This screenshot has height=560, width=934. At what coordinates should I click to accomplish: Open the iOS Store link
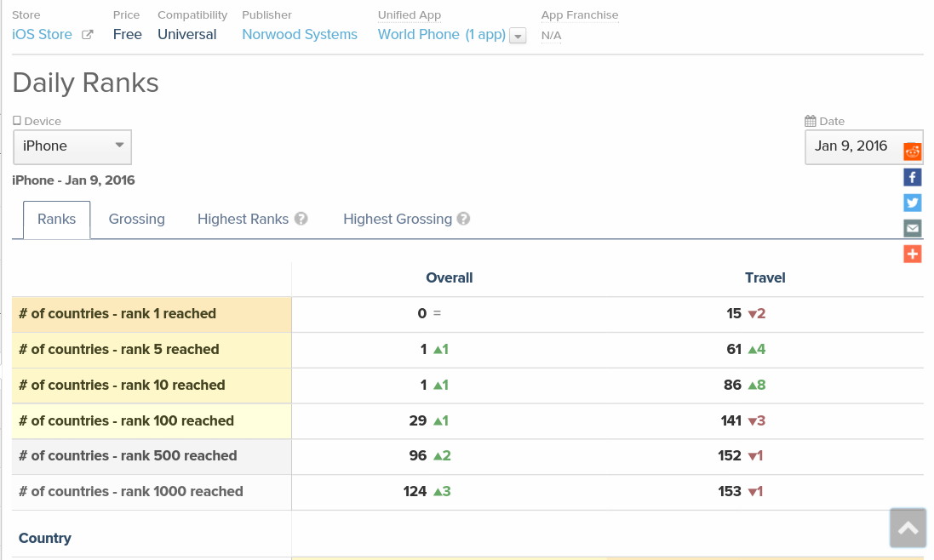click(x=42, y=35)
